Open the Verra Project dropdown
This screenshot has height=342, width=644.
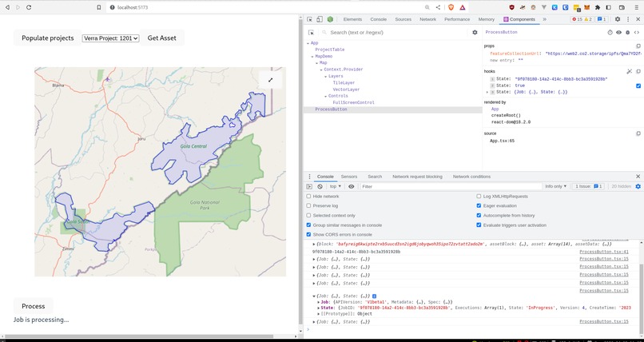111,38
